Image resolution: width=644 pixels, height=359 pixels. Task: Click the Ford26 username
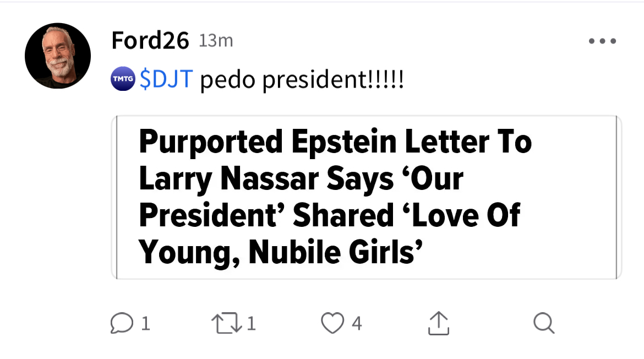pyautogui.click(x=150, y=41)
